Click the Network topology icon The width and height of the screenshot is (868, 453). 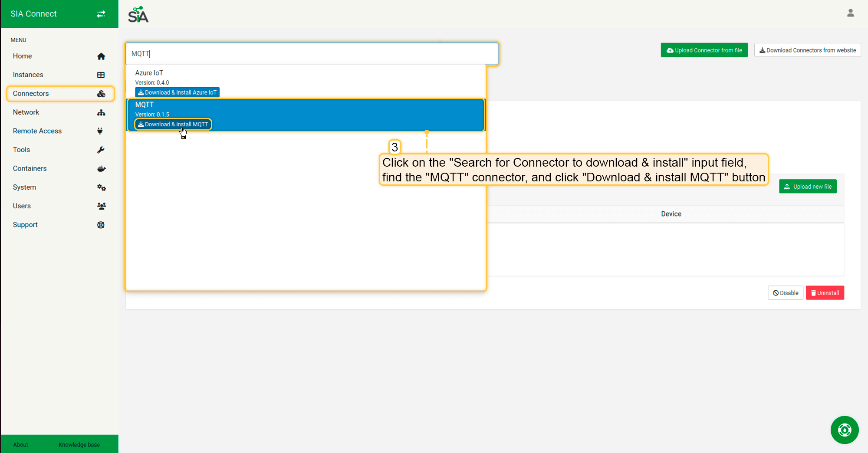click(101, 113)
